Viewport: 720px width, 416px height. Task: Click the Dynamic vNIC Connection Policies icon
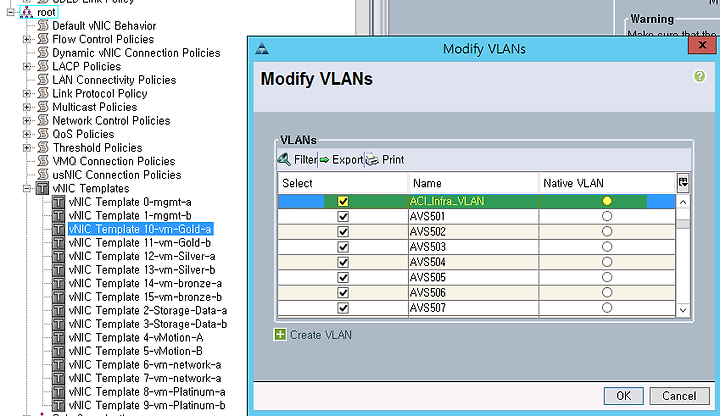(x=43, y=53)
